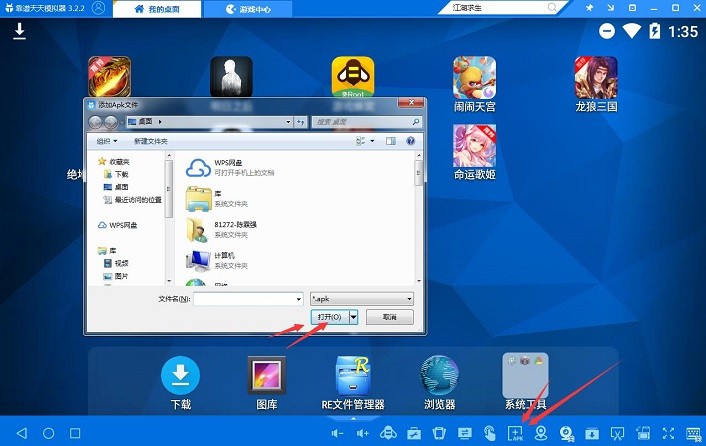Click the 取消 cancel button
Viewport: 706px width, 446px height.
pyautogui.click(x=389, y=317)
